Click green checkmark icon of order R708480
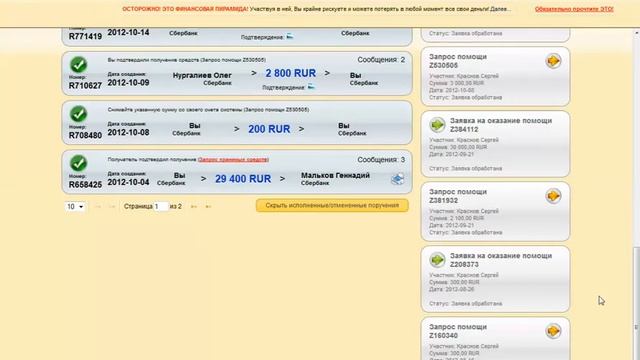The height and width of the screenshot is (360, 640). (x=78, y=114)
